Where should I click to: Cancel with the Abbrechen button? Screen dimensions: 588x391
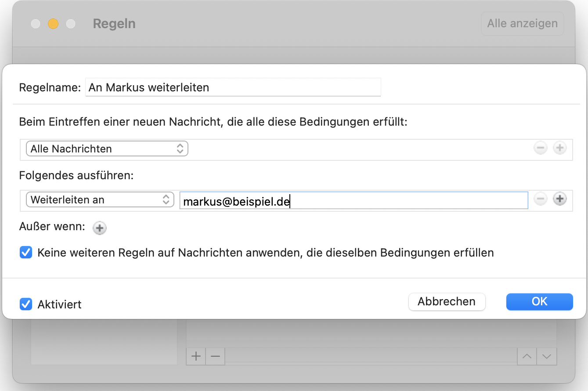coord(447,301)
